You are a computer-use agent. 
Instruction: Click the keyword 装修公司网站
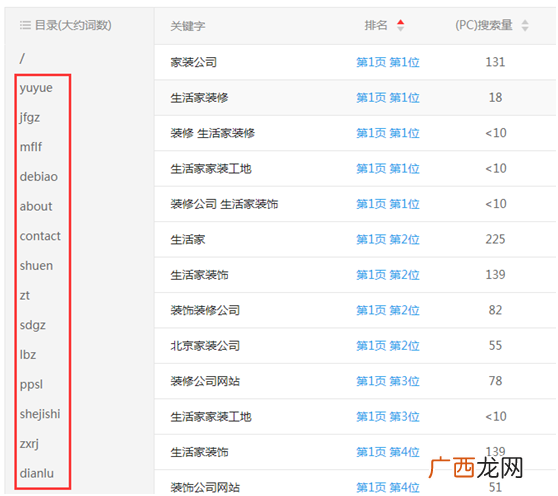tap(205, 381)
